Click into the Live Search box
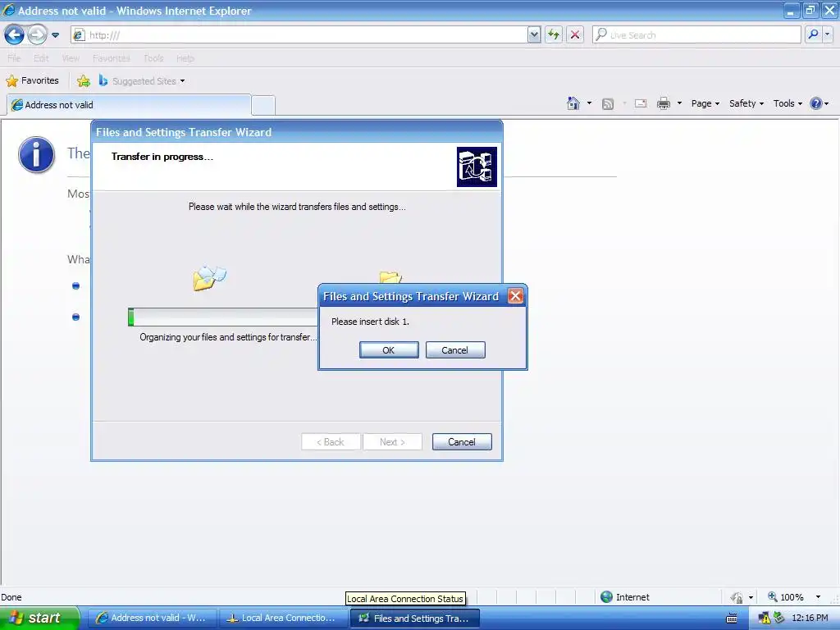The image size is (840, 630). tap(696, 34)
